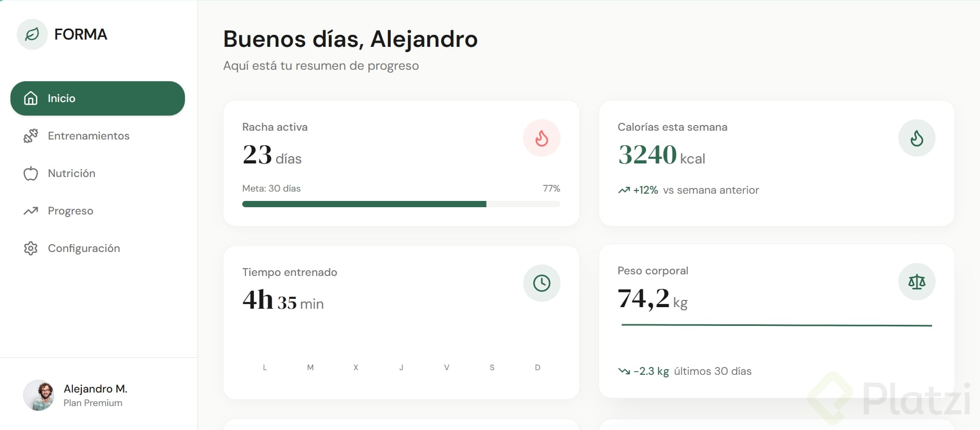The height and width of the screenshot is (430, 980).
Task: Click the apple icon for Nutrición
Action: [x=31, y=173]
